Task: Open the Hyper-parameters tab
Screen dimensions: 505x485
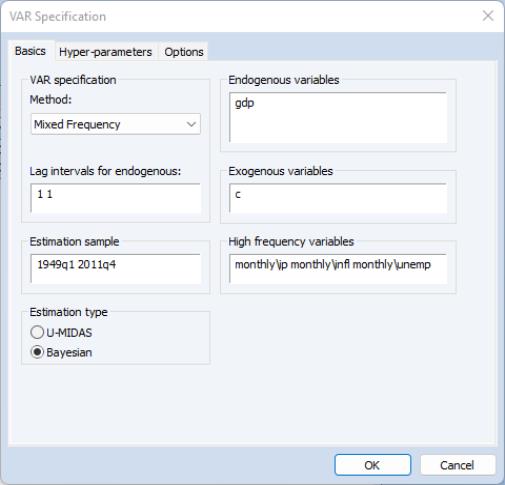Action: point(105,52)
